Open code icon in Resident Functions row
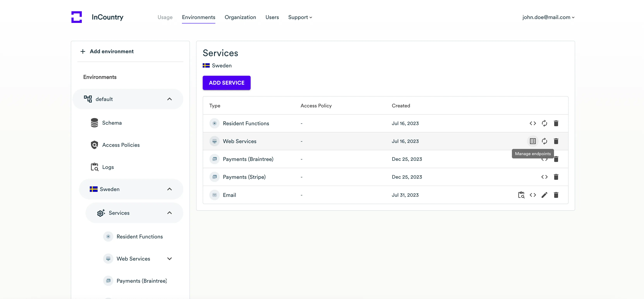The image size is (644, 299). click(x=532, y=123)
